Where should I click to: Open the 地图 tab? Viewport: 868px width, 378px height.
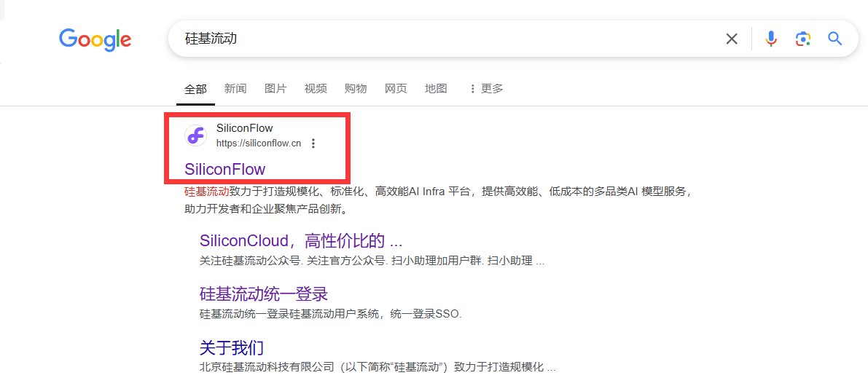tap(436, 89)
